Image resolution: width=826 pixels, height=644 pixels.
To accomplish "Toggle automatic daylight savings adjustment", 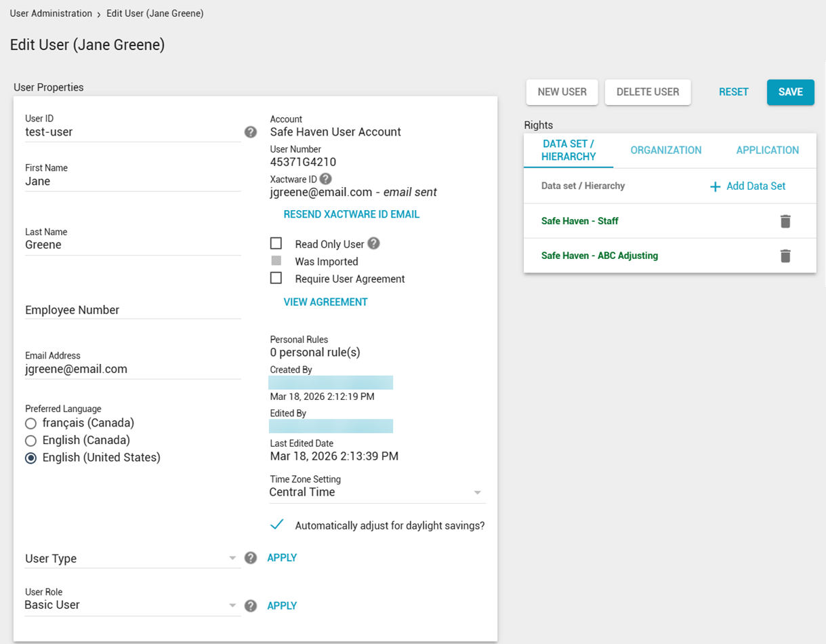I will point(276,525).
